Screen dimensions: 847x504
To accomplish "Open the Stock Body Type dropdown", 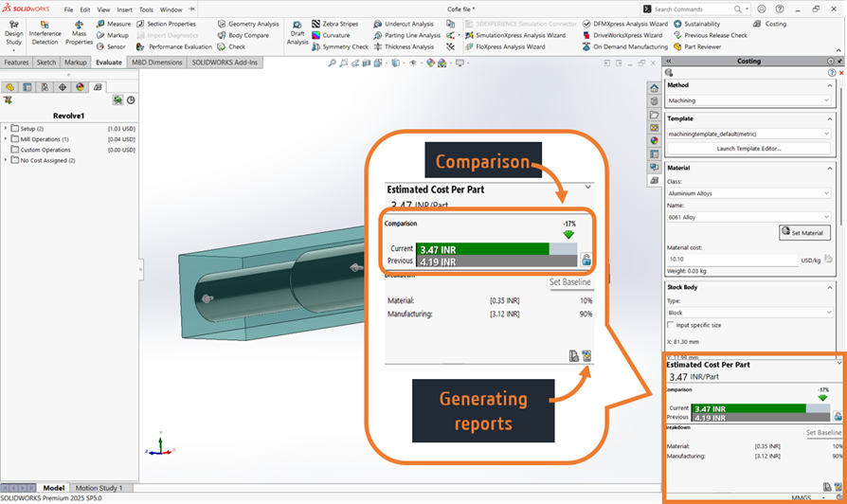I will coord(748,313).
